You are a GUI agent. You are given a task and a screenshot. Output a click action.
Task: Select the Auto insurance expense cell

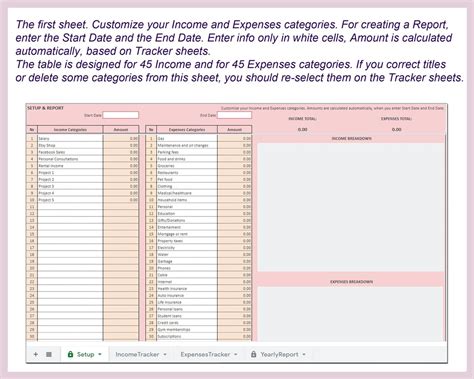(x=187, y=295)
